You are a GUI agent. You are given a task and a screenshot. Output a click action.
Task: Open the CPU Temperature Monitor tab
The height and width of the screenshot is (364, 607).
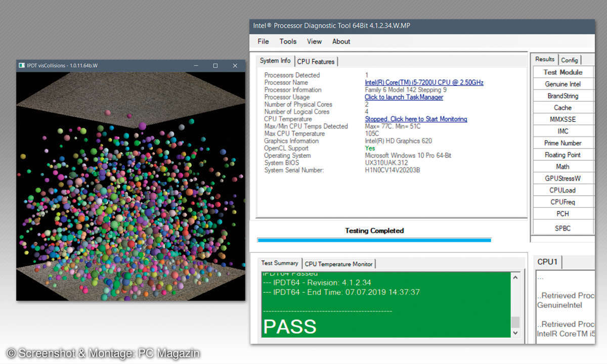coord(338,264)
